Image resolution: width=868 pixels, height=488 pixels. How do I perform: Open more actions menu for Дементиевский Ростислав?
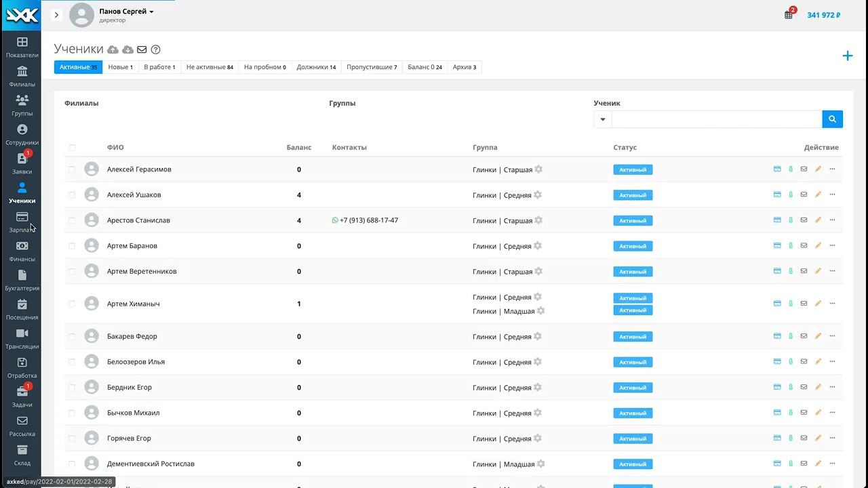832,464
